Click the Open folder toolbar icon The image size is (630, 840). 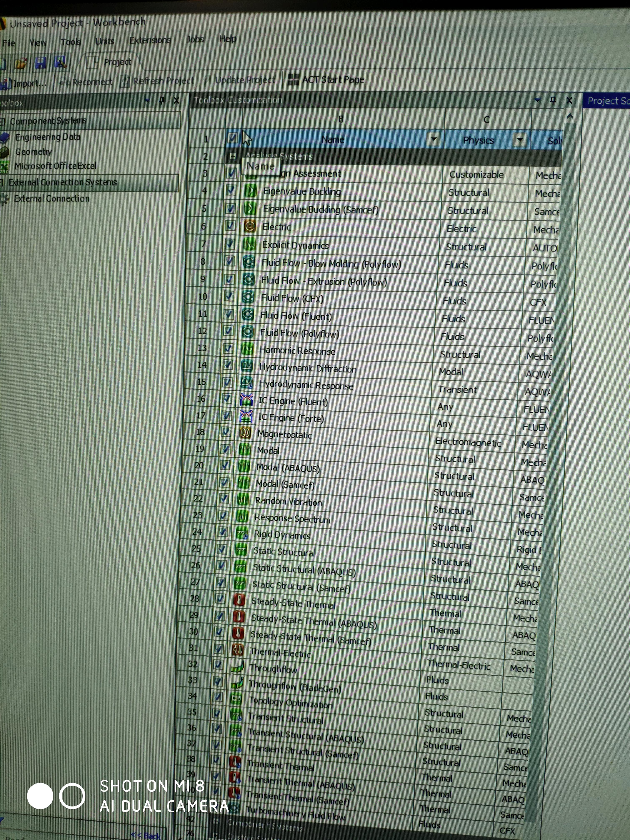(20, 63)
